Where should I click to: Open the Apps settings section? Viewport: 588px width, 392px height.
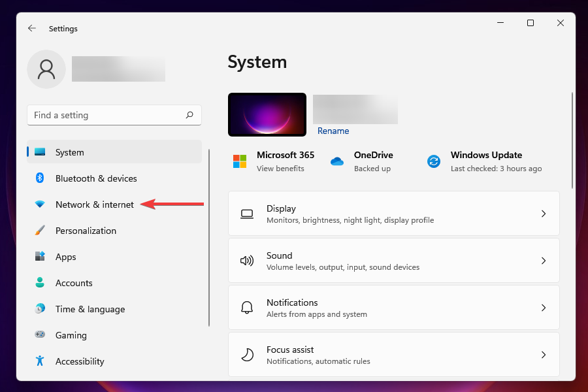point(114,257)
